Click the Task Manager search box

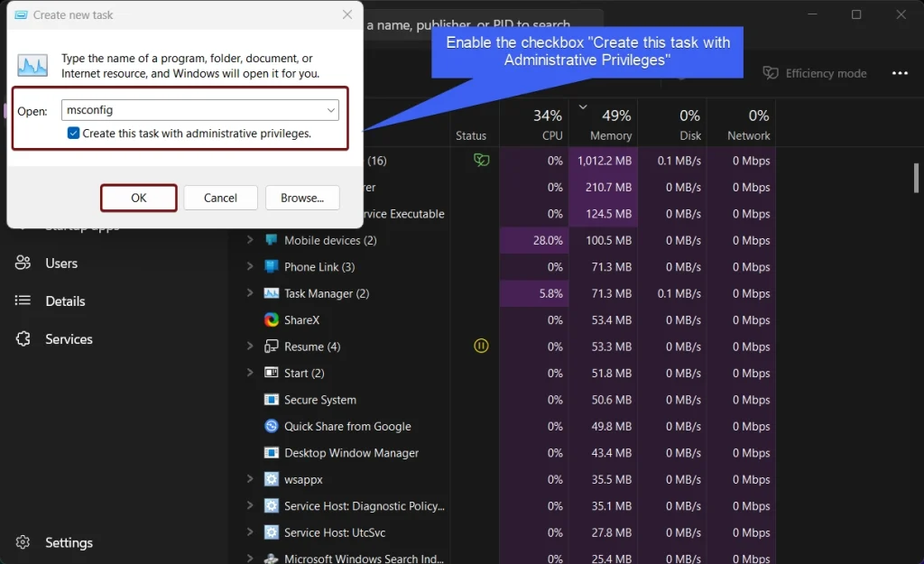click(x=484, y=24)
